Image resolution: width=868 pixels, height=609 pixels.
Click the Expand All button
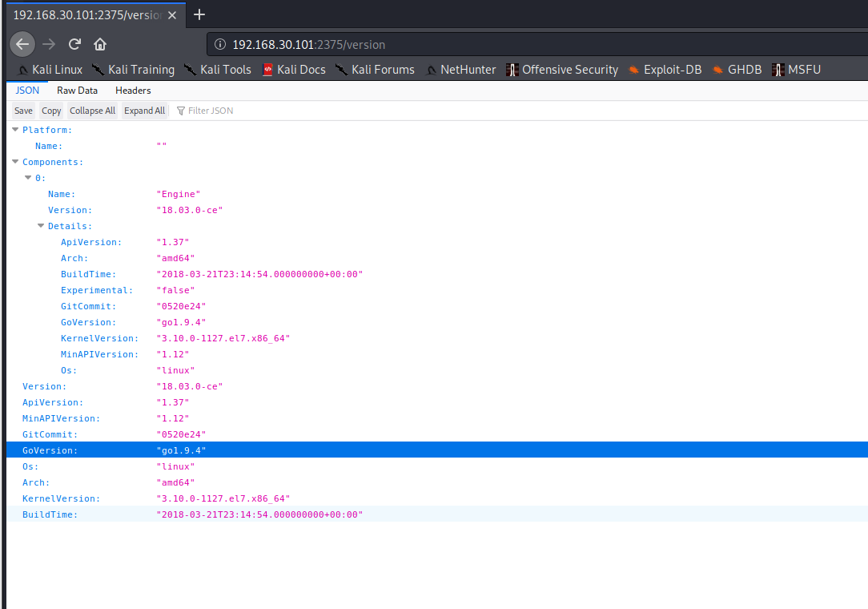[144, 111]
